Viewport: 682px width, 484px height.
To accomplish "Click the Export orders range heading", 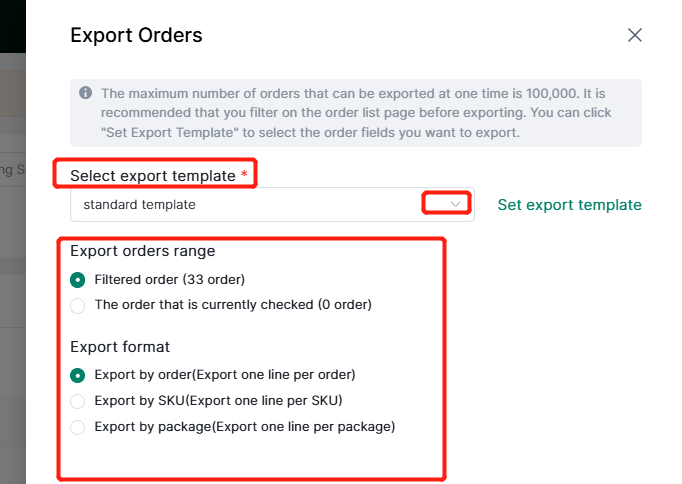I will (143, 251).
